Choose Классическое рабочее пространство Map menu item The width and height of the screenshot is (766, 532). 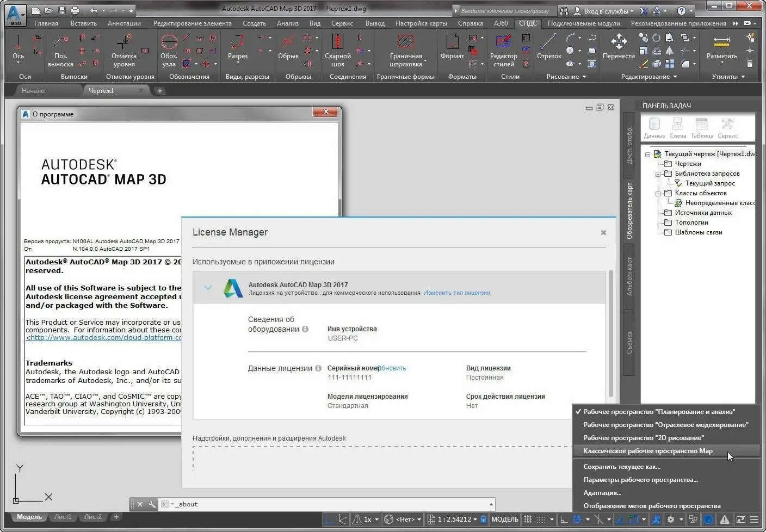pos(666,451)
